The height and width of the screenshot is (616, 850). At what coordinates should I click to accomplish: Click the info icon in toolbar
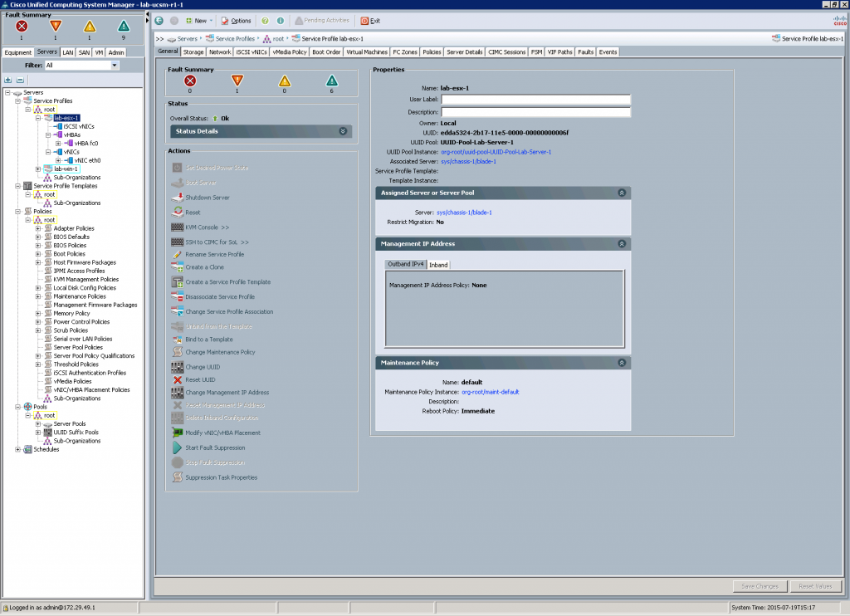[281, 21]
